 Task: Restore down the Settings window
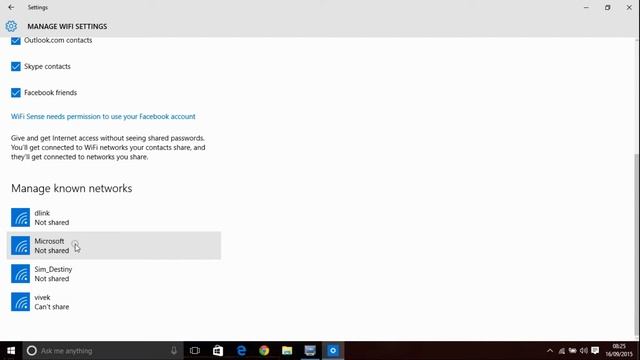(x=608, y=7)
